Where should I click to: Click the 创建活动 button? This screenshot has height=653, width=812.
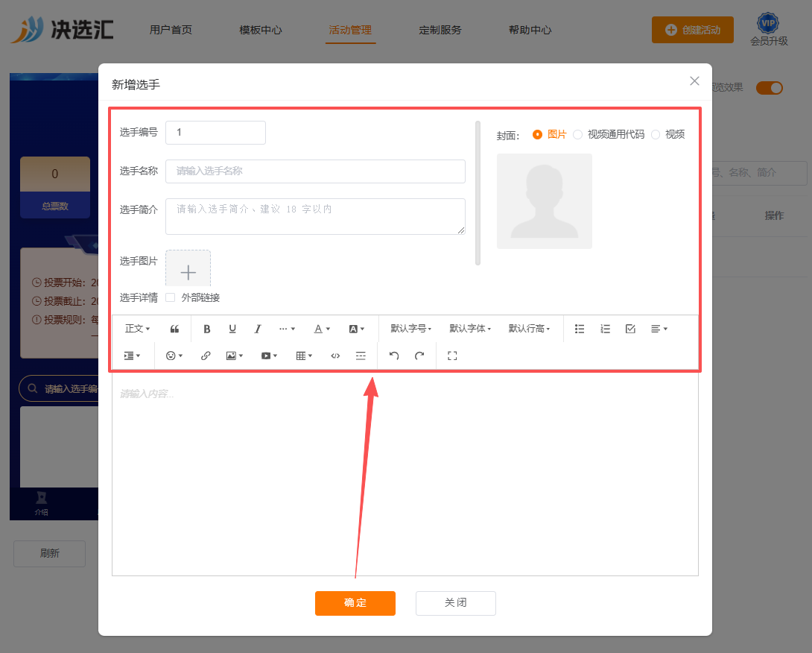pyautogui.click(x=693, y=30)
